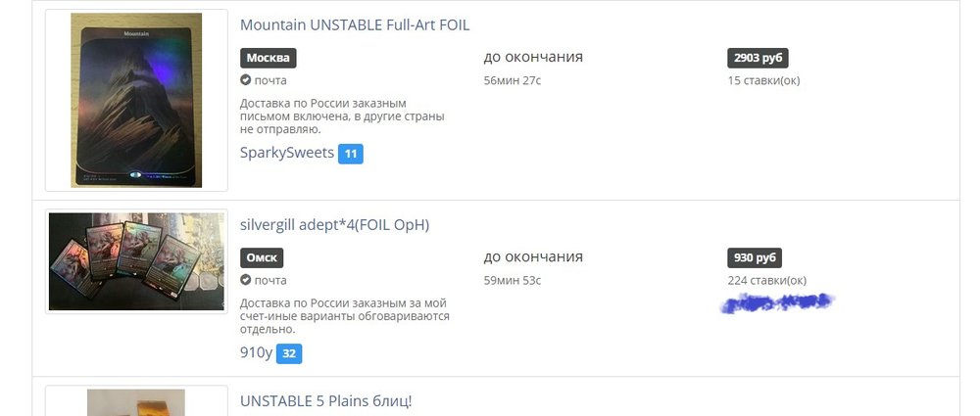980x416 pixels.
Task: Open the partially visible Plains listing thumbnail
Action: (x=136, y=402)
